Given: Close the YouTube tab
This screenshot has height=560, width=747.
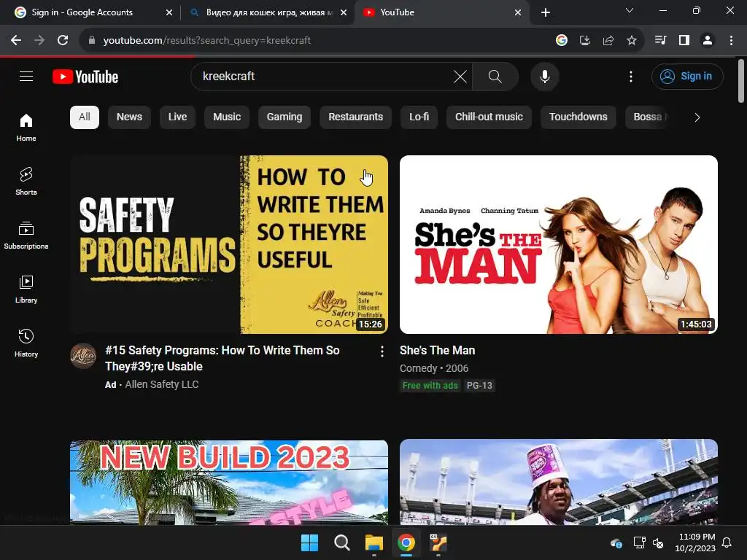Looking at the screenshot, I should pyautogui.click(x=518, y=13).
